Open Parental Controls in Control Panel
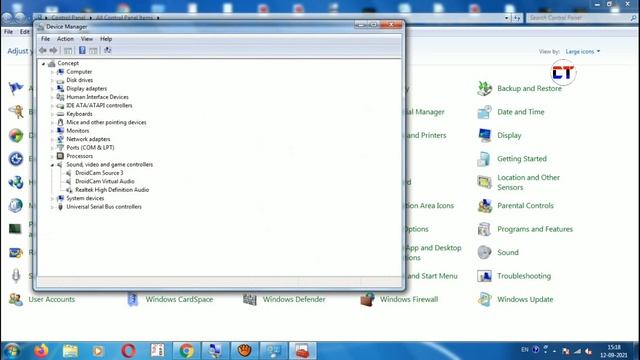Screen dimensions: 640x360 coord(525,206)
